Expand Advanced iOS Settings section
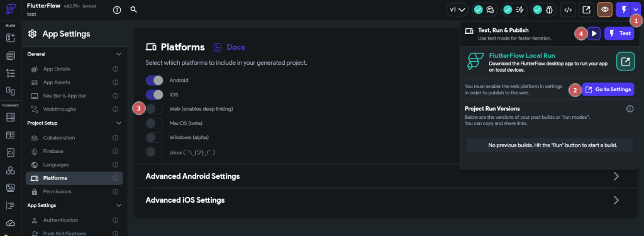This screenshot has width=644, height=236. tap(382, 200)
